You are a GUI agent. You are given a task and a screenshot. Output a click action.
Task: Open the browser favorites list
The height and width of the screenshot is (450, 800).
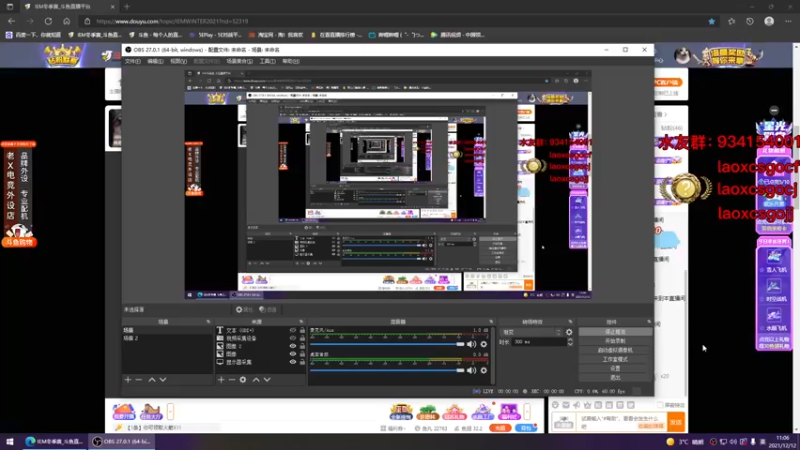732,21
